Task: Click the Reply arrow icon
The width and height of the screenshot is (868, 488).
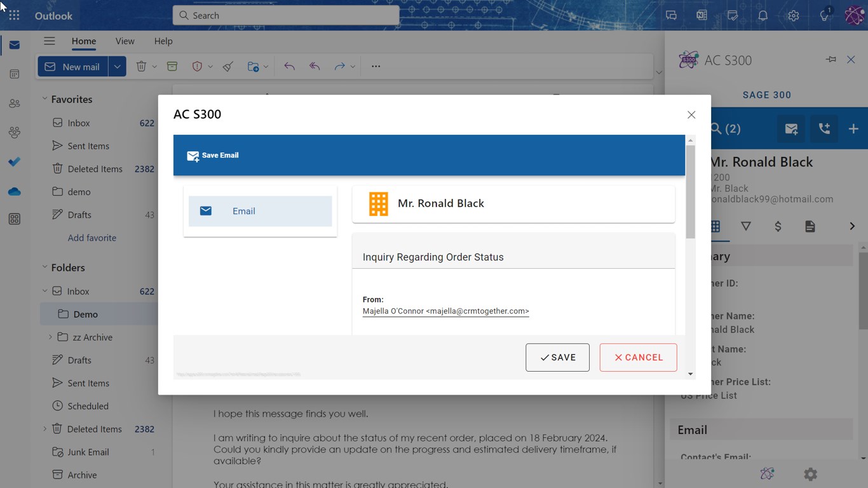Action: pyautogui.click(x=289, y=66)
